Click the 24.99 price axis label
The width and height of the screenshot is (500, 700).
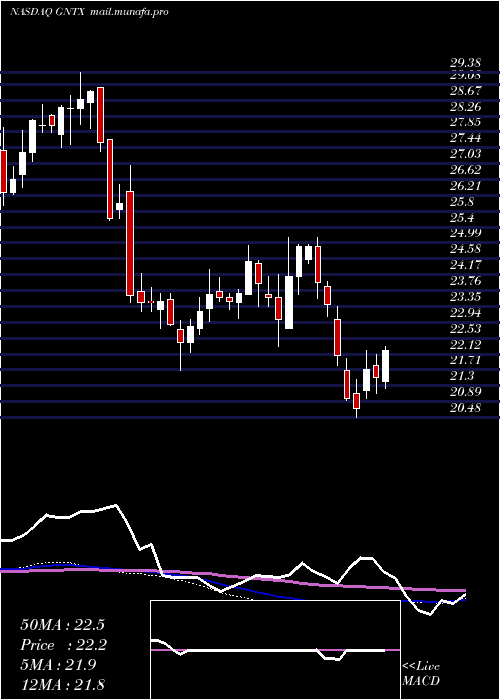tap(467, 233)
